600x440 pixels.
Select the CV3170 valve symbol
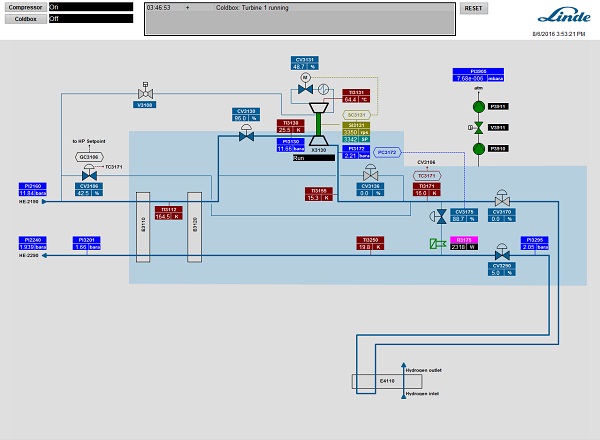[x=502, y=199]
